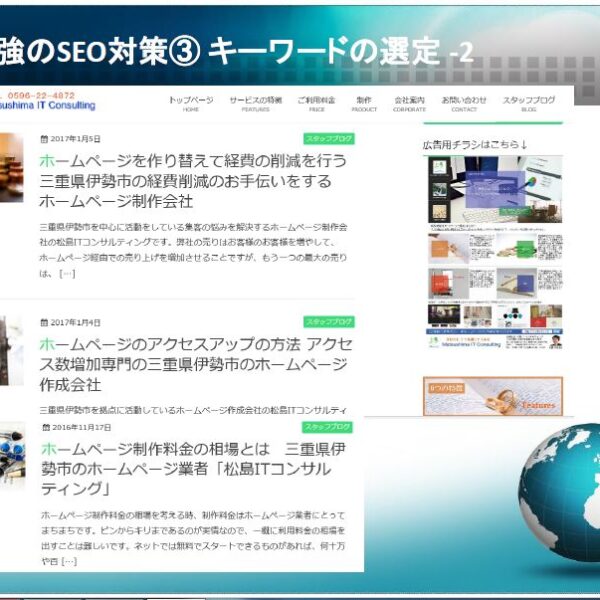The image size is (600, 600).
Task: Click スタッフブログ tag on the 2017年1月4日 post
Action: coord(329,322)
